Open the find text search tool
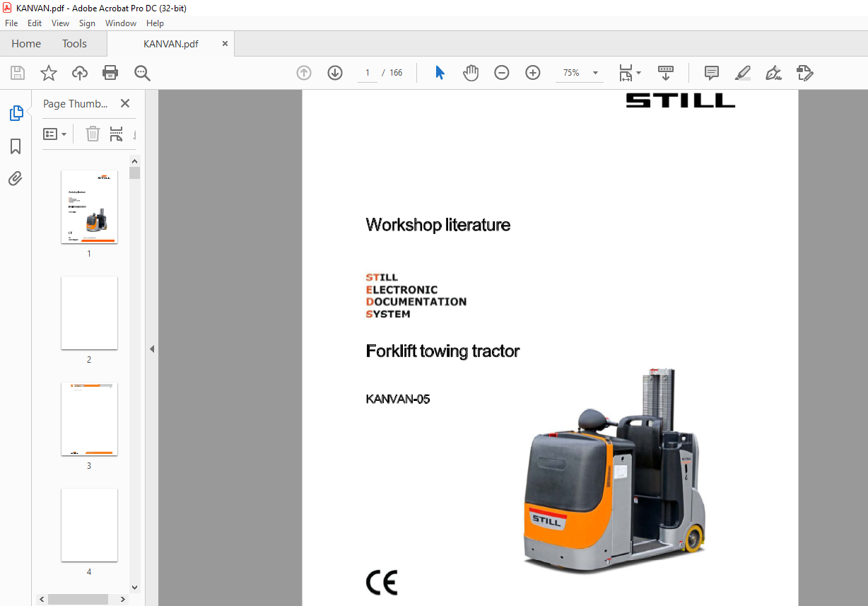 (x=142, y=73)
